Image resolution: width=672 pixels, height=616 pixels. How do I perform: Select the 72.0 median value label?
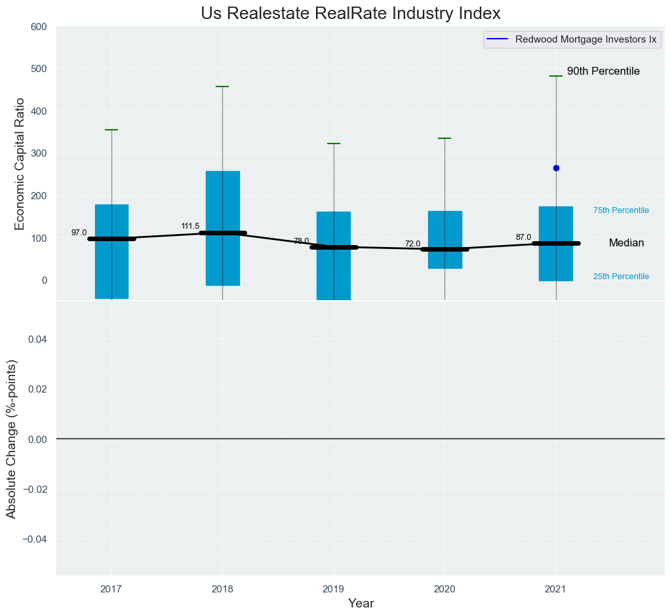click(412, 244)
